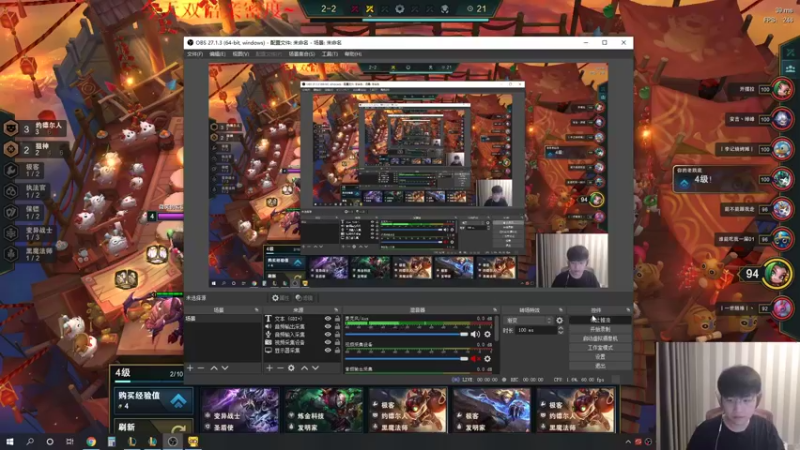This screenshot has width=800, height=450.
Task: Adjust the 视频采集设备 volume slider
Action: (407, 359)
